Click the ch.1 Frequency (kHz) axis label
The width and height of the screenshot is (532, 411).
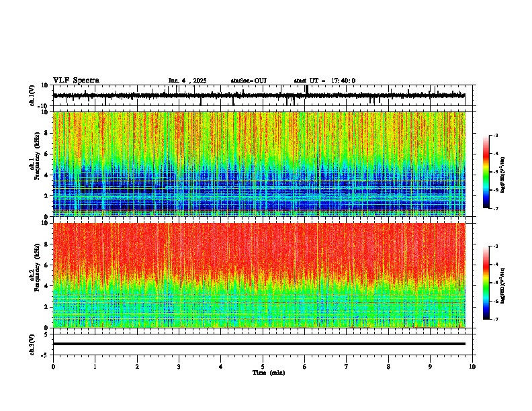[x=35, y=156]
